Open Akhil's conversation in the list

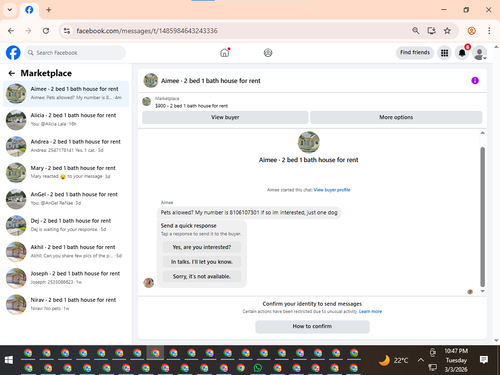(x=66, y=251)
